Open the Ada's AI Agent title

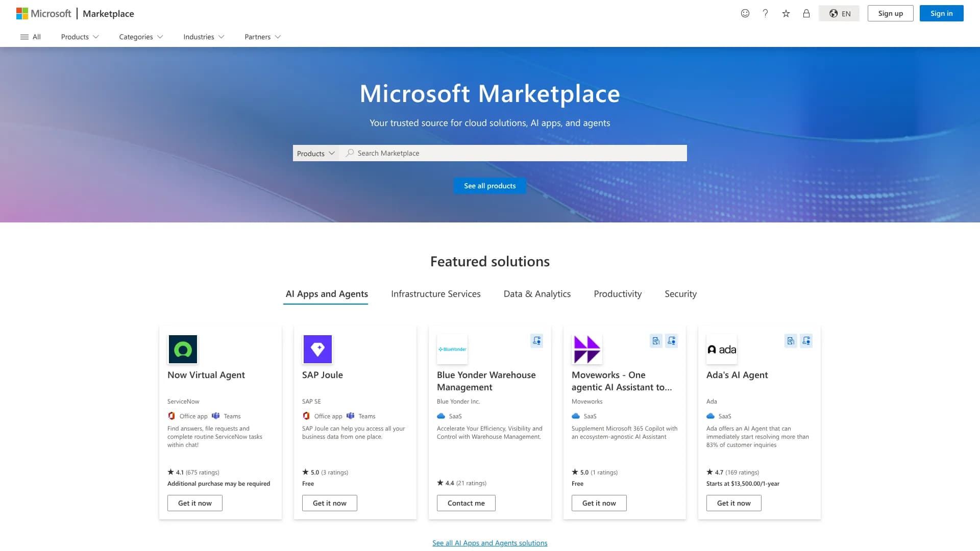pos(737,375)
